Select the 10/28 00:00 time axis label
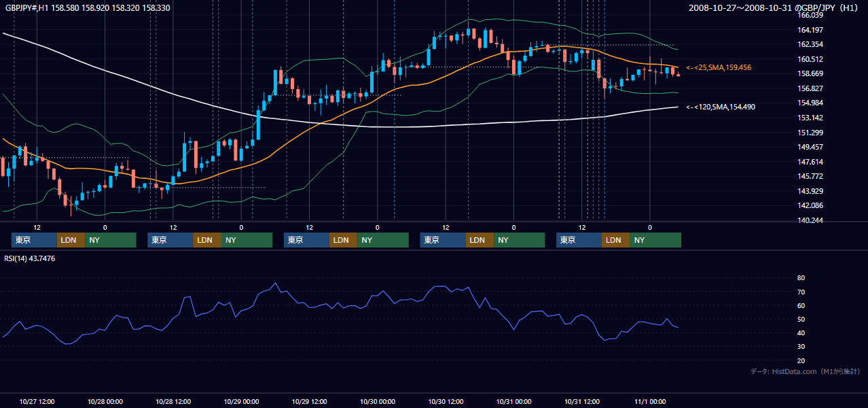868x408 pixels. [x=105, y=401]
